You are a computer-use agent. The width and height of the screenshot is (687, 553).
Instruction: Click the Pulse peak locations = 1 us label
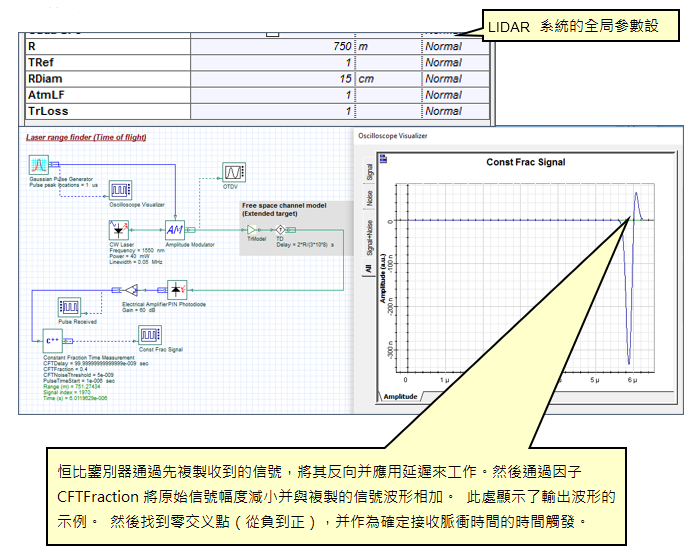point(64,185)
